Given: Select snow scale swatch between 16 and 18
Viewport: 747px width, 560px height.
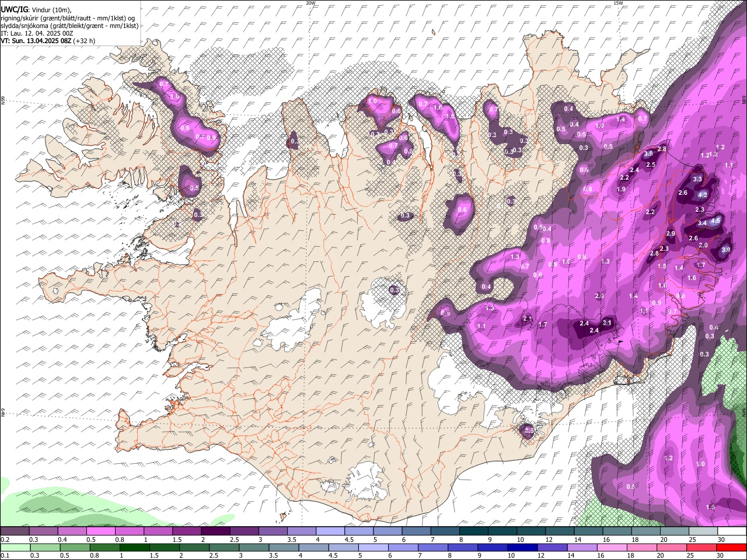Looking at the screenshot, I should (x=617, y=531).
